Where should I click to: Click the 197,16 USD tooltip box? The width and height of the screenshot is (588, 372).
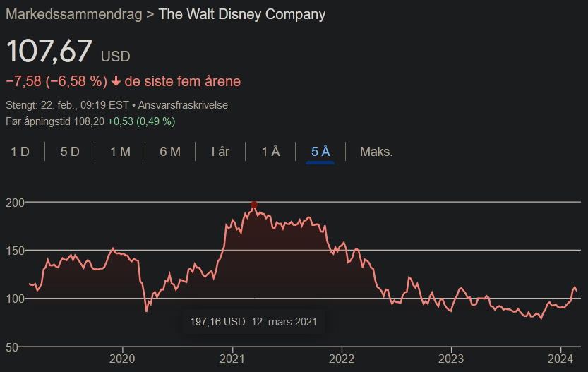(253, 322)
